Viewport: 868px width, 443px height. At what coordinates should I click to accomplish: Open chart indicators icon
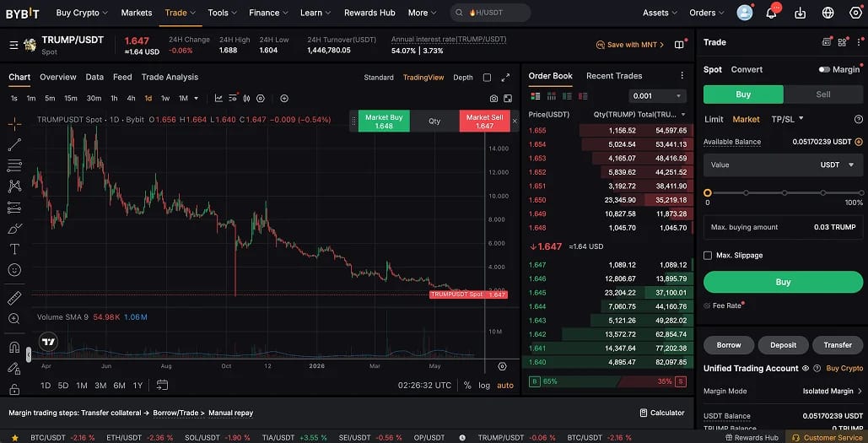(x=218, y=99)
